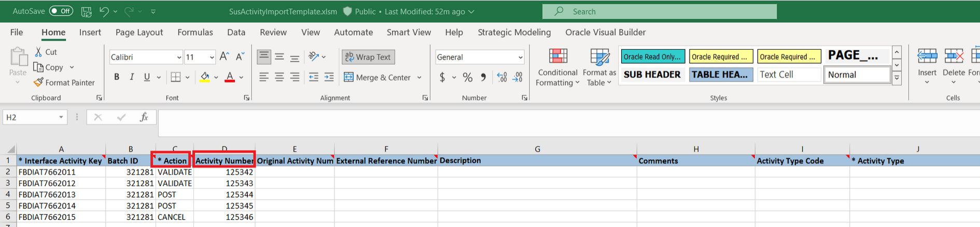
Task: Toggle Wrap Text
Action: (x=368, y=57)
